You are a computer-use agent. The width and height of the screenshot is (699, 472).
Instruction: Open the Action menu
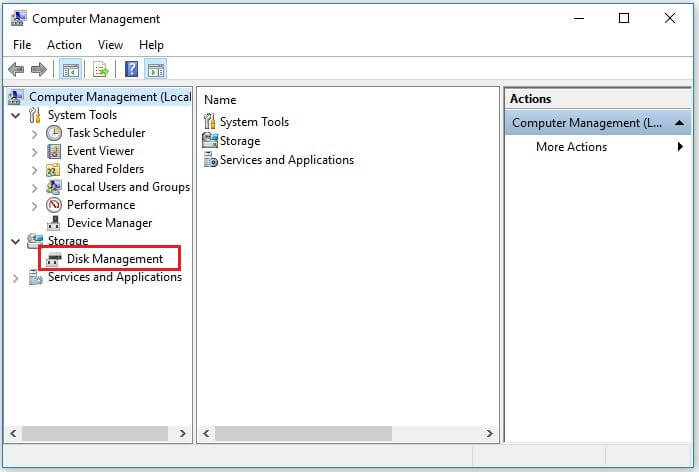tap(64, 45)
